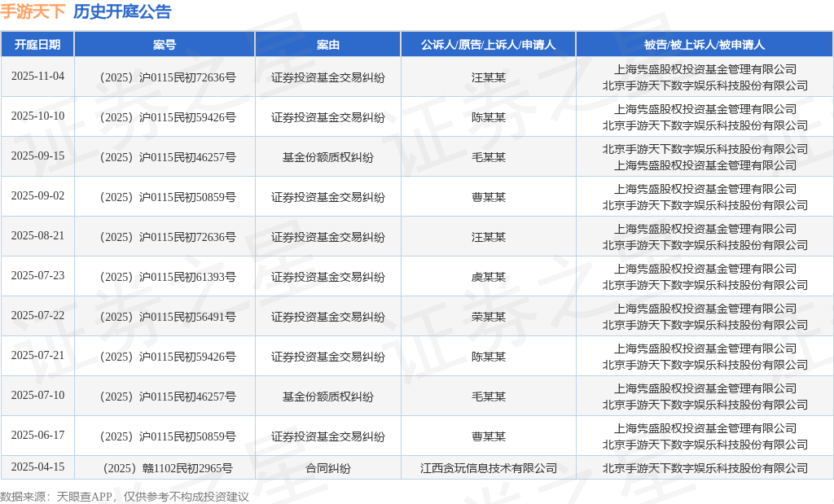Select the 手游天下 title text

tap(33, 11)
